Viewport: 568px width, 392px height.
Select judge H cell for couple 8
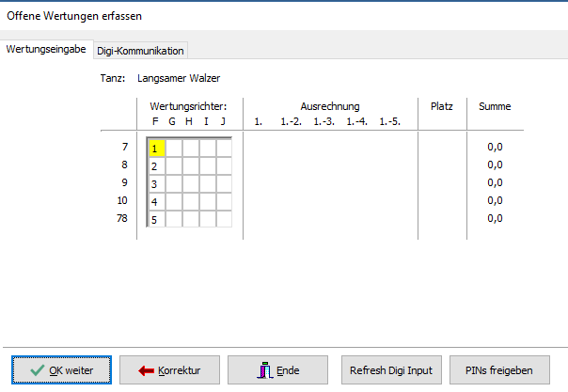190,165
